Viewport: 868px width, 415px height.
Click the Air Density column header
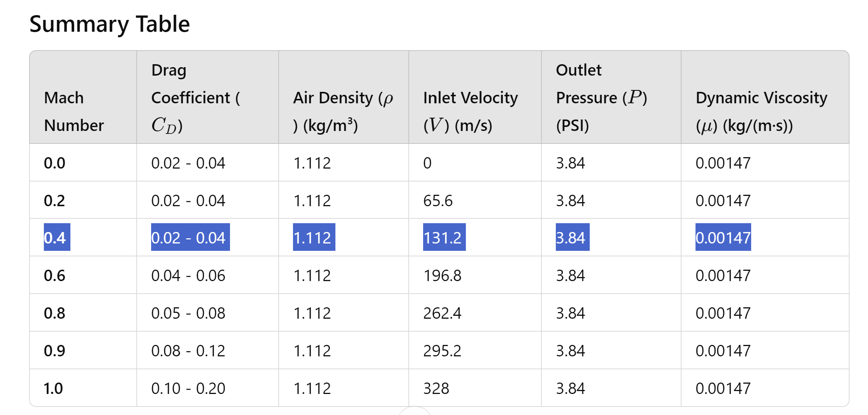[x=343, y=111]
